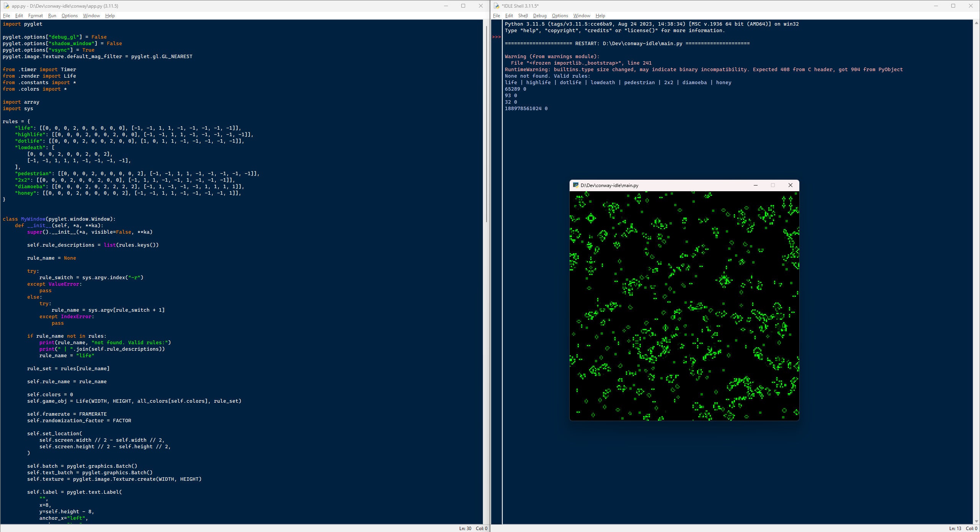
Task: Click the app.py editor title bar Python icon
Action: click(6, 6)
